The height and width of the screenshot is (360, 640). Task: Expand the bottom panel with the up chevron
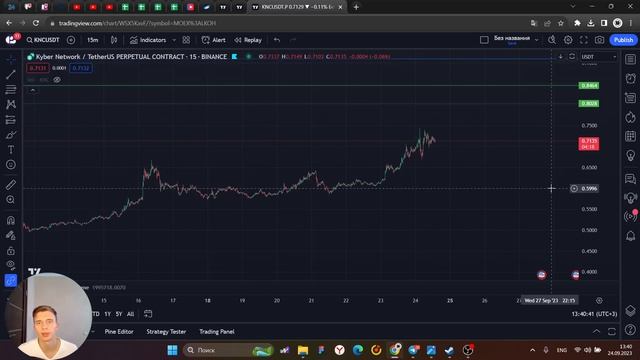tap(596, 331)
